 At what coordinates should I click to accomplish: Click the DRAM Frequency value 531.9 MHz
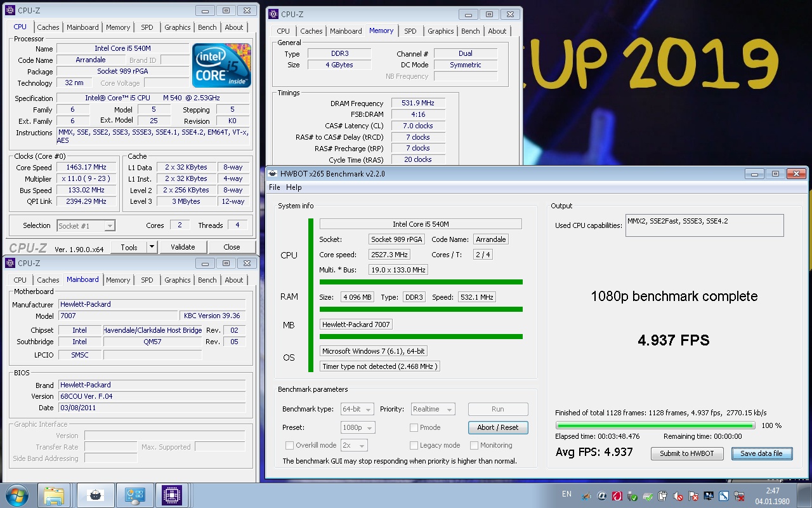[x=418, y=104]
